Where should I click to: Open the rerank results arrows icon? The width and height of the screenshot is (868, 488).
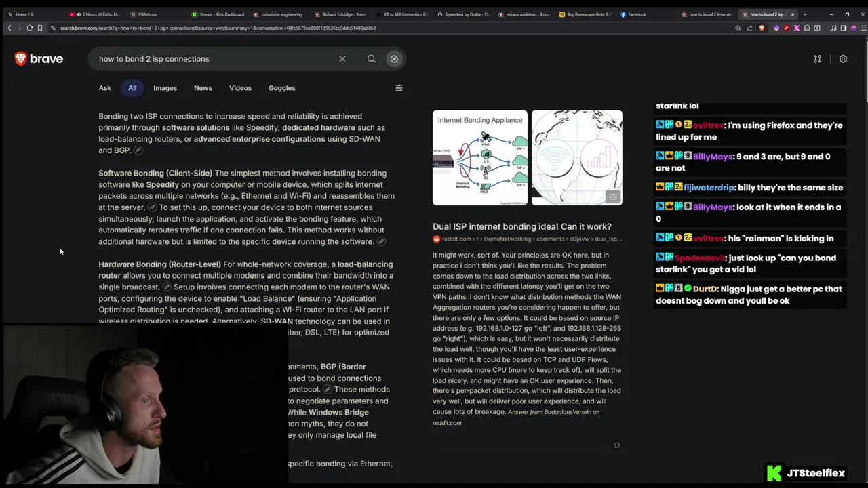click(817, 59)
